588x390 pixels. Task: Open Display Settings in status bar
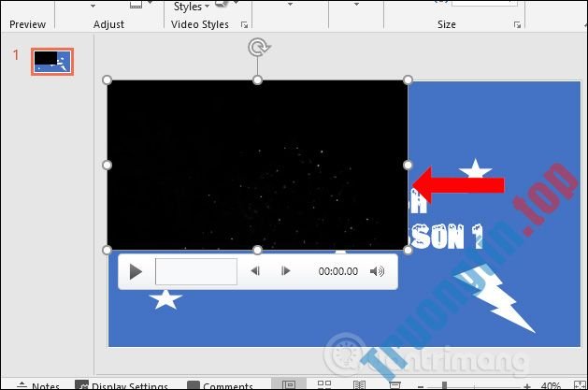[x=122, y=385]
